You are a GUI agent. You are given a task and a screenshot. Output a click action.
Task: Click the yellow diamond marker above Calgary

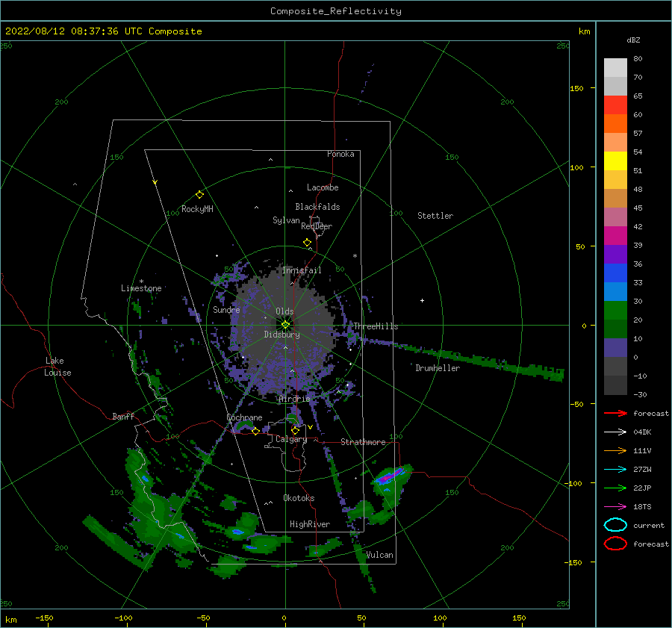(x=295, y=430)
